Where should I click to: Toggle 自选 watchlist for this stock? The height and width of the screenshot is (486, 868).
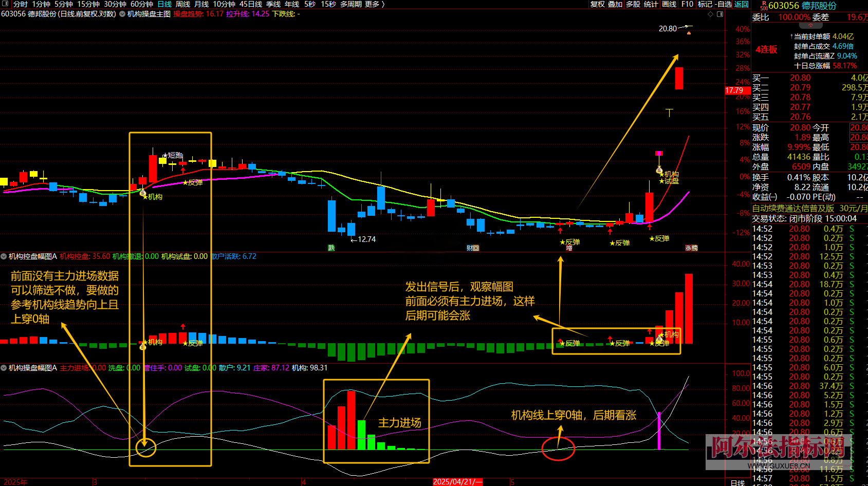(724, 4)
